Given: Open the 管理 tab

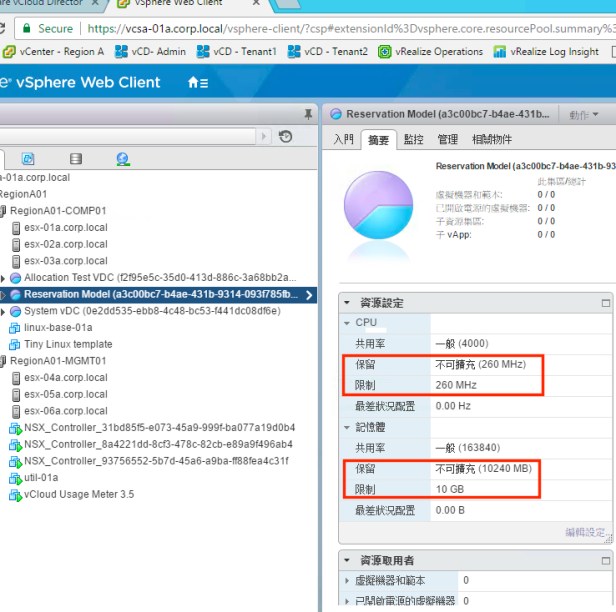Looking at the screenshot, I should 447,140.
